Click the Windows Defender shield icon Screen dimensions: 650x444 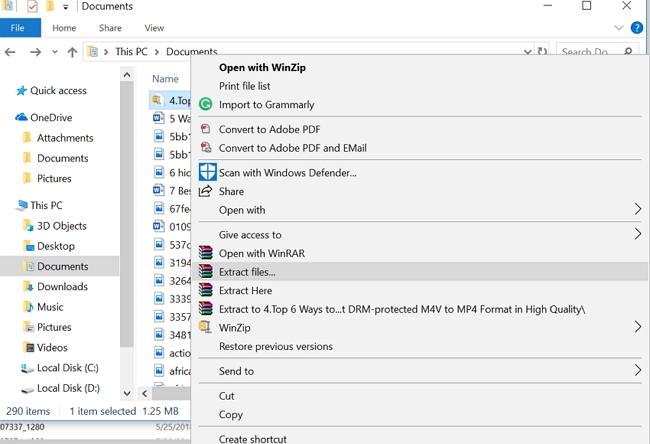[x=207, y=172]
